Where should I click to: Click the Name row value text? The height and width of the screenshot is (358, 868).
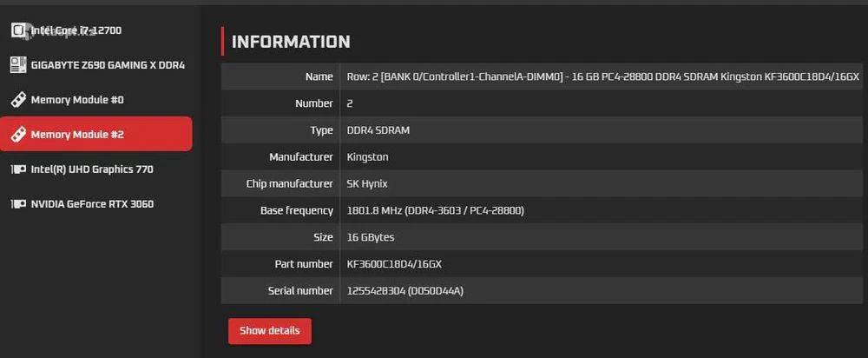[602, 76]
